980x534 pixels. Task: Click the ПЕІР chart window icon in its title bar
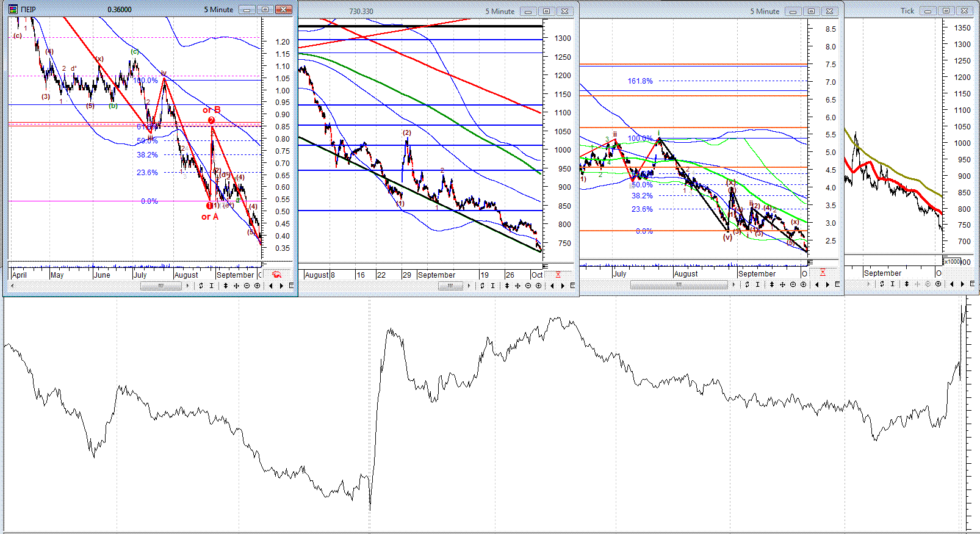click(x=13, y=9)
